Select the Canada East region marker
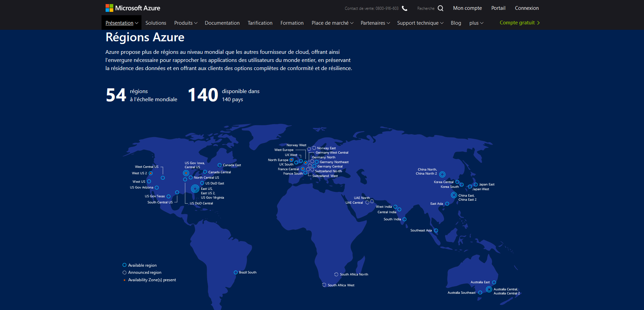The width and height of the screenshot is (644, 310). click(219, 165)
